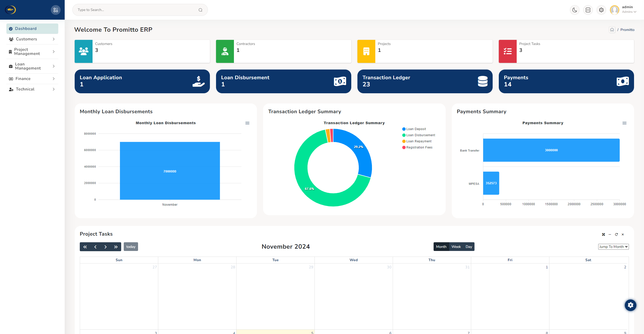
Task: Click the Payments card banknote icon
Action: pos(623,81)
